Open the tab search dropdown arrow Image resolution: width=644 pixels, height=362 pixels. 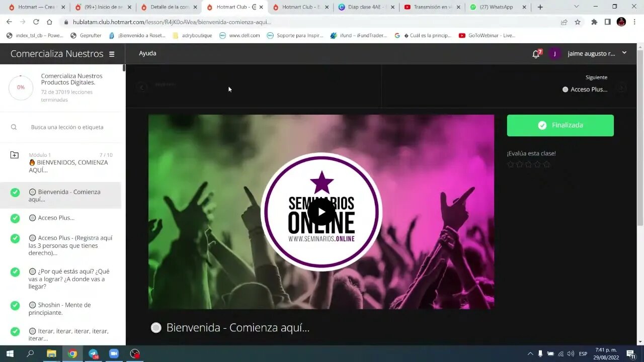point(577,7)
